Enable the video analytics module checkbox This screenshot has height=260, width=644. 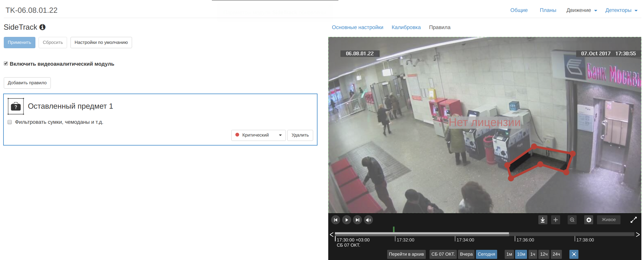tap(6, 64)
